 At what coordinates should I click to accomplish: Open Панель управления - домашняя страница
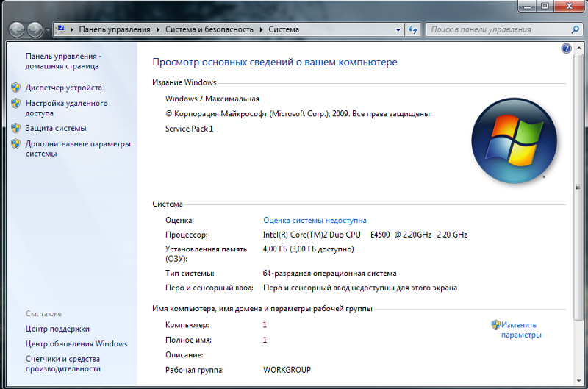click(63, 61)
